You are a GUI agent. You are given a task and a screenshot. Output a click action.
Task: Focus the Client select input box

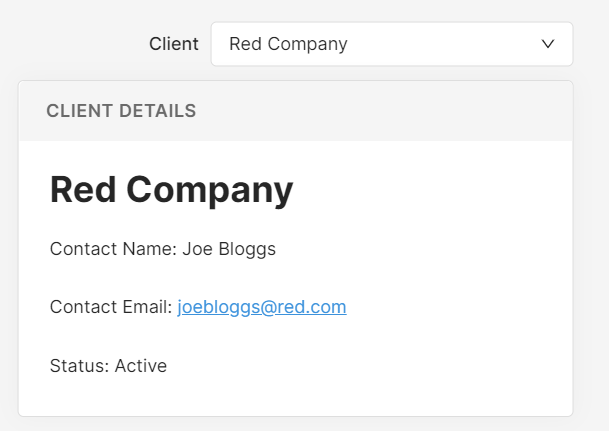[x=392, y=44]
